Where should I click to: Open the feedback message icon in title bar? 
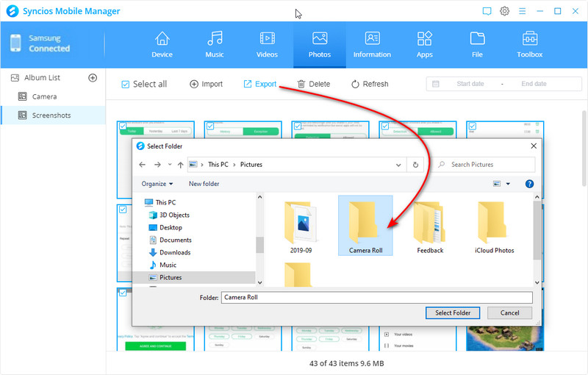487,11
